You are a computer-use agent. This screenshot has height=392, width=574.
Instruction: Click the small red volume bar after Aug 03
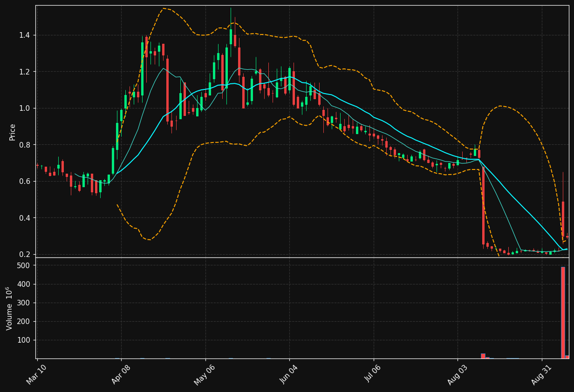pyautogui.click(x=483, y=356)
